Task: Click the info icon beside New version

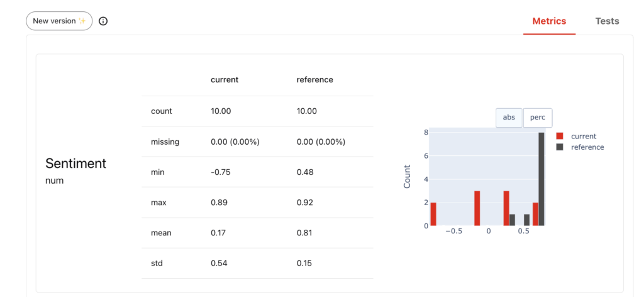Action: (103, 21)
